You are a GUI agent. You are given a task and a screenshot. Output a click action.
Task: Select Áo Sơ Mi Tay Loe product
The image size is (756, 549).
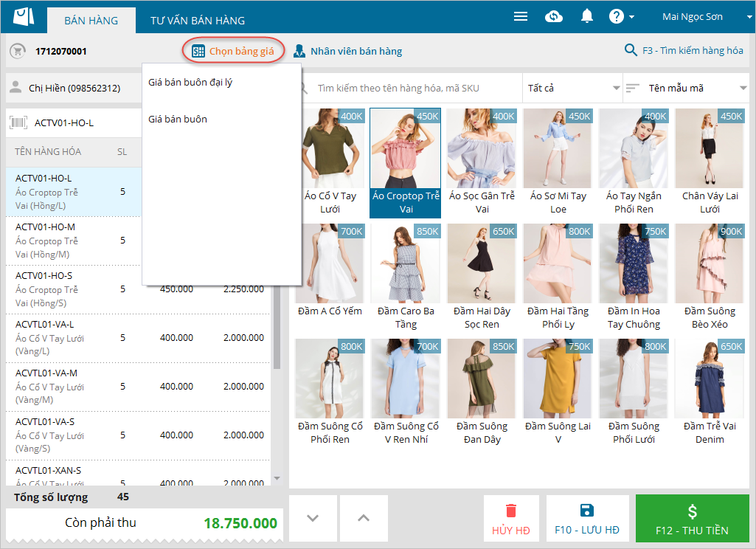pyautogui.click(x=558, y=162)
